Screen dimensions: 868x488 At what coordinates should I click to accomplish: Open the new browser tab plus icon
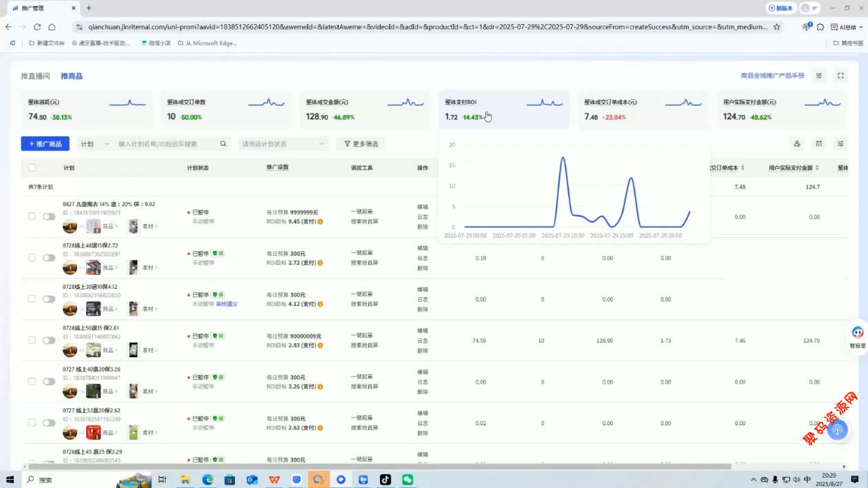[89, 8]
